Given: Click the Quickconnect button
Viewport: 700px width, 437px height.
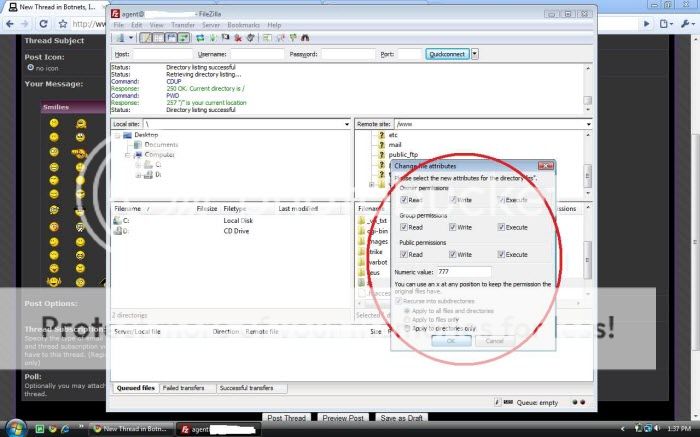Looking at the screenshot, I should tap(446, 54).
